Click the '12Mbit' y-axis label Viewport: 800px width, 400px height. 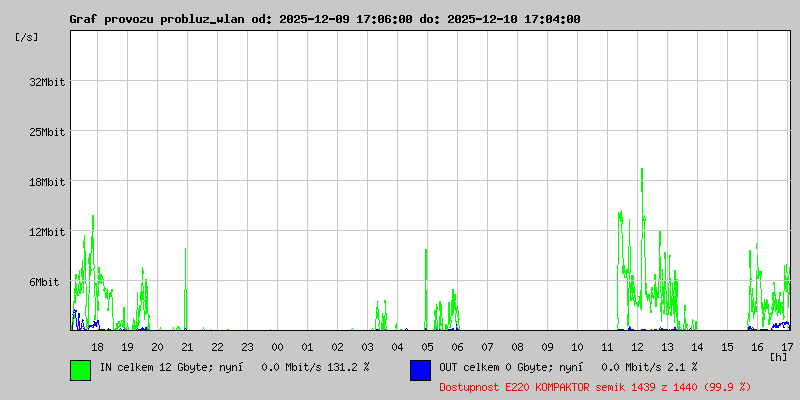point(47,232)
